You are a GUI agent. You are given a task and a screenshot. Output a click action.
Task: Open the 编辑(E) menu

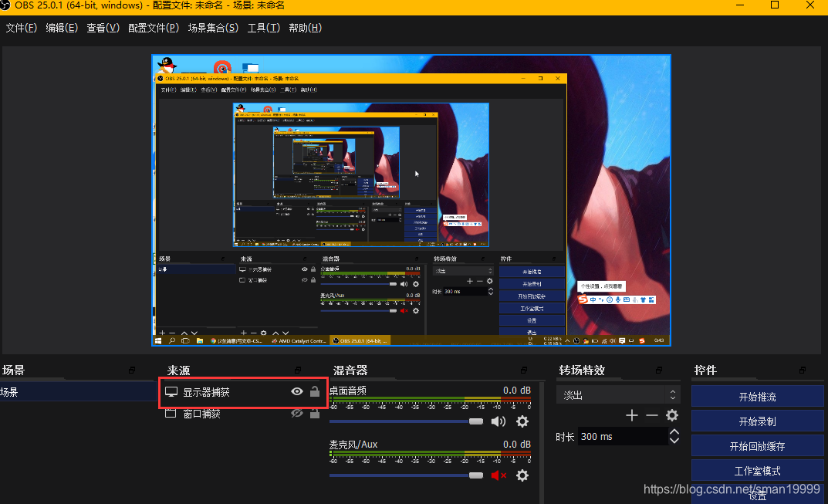[62, 28]
